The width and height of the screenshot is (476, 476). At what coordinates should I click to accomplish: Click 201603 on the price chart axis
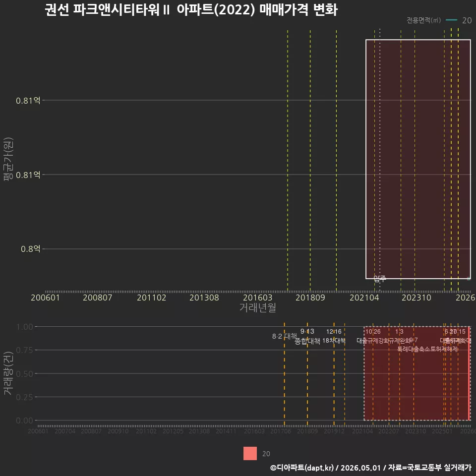258,297
